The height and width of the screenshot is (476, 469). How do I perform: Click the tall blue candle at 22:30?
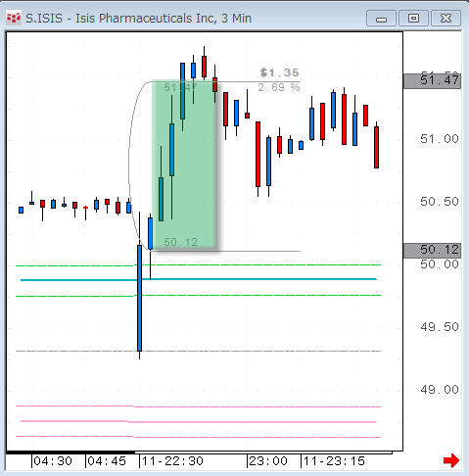coord(140,298)
